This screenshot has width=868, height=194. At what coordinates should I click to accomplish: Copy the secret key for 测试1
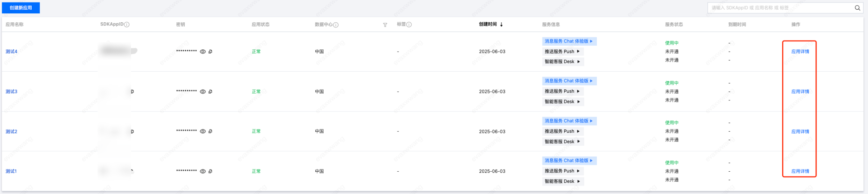210,171
